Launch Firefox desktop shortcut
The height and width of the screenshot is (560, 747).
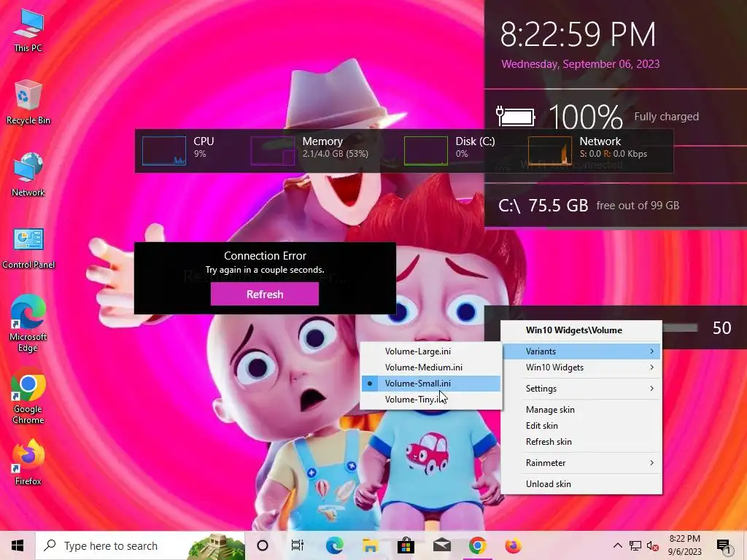pyautogui.click(x=28, y=463)
